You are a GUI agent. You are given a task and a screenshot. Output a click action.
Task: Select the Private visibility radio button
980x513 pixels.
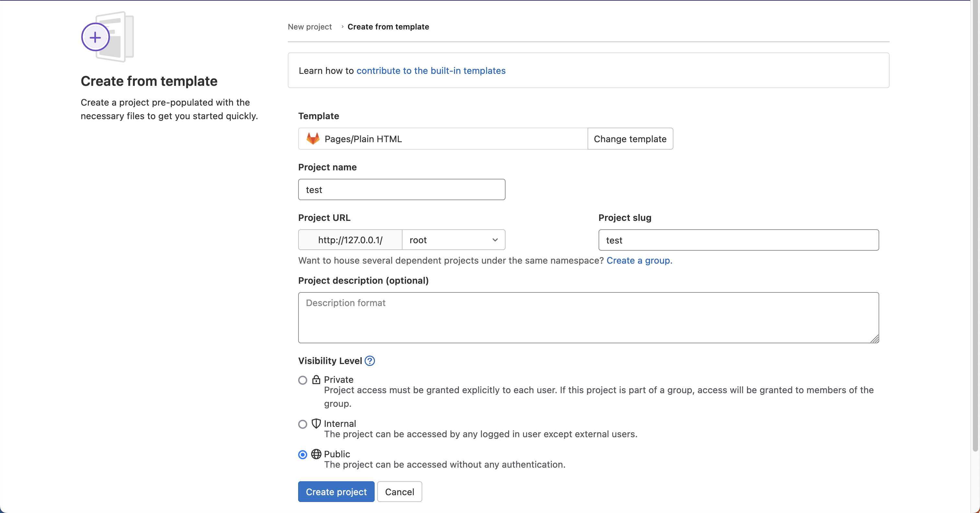point(302,380)
